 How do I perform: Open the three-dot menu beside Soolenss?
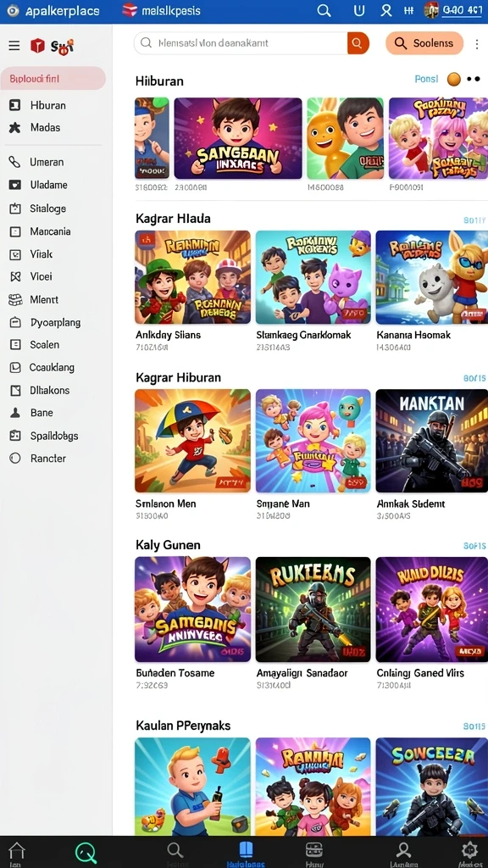tap(476, 44)
